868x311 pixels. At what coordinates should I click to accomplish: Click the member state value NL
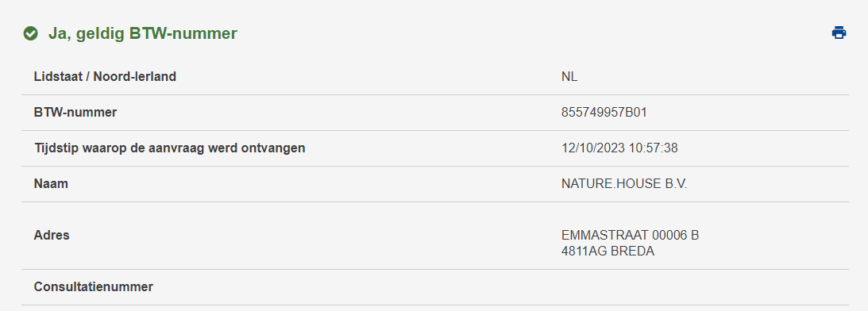click(x=569, y=77)
